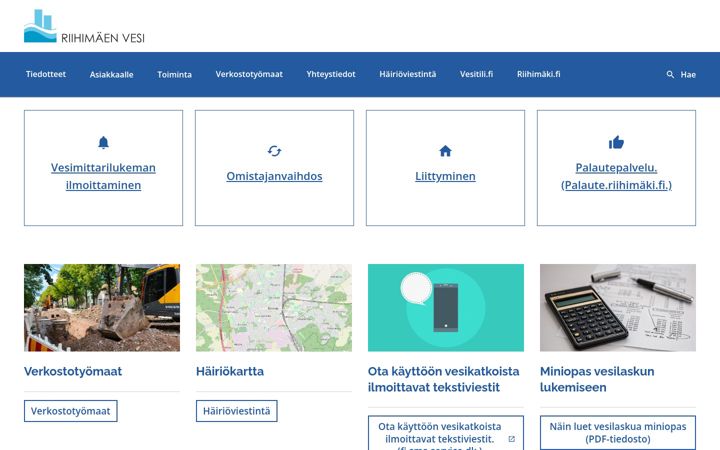Click the external link icon in tekstiviestit button
Viewport: 720px width, 450px height.
[512, 439]
